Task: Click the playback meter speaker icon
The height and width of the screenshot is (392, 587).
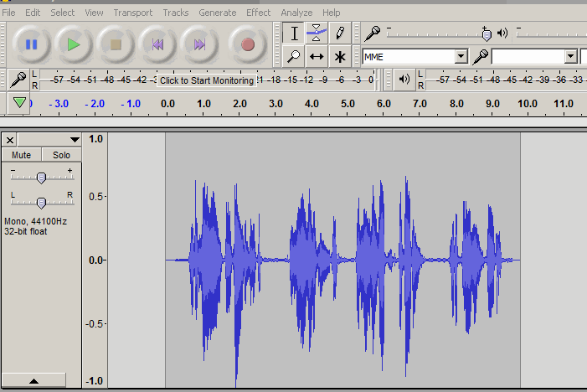Action: [x=404, y=80]
